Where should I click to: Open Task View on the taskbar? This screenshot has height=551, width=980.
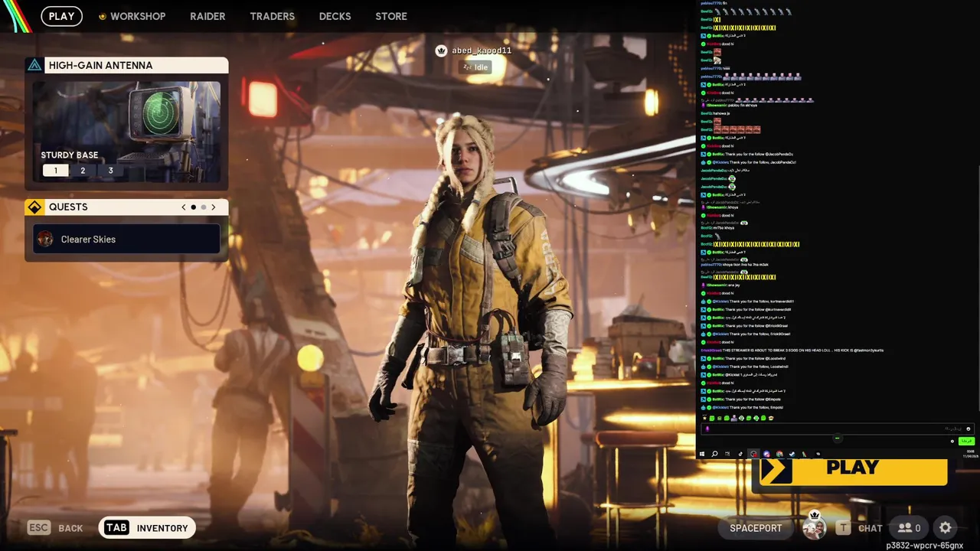[727, 454]
